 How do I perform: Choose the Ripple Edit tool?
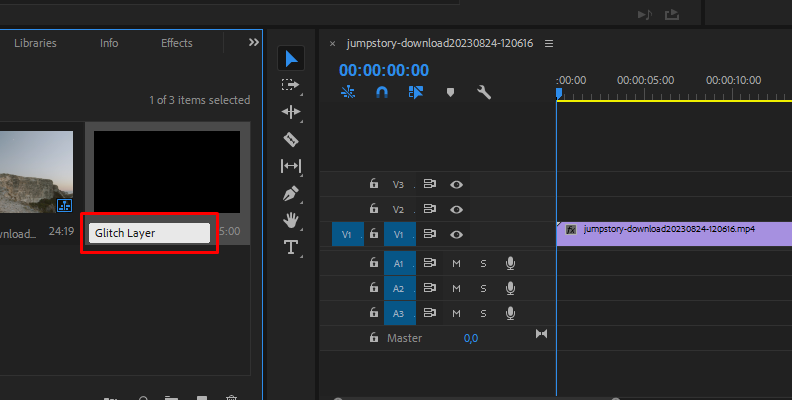[291, 112]
